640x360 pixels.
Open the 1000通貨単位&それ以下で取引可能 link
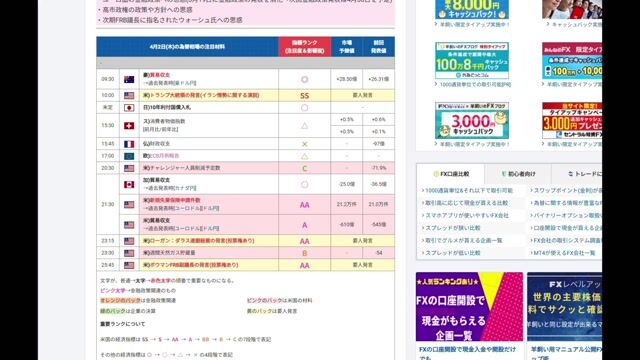tap(469, 191)
